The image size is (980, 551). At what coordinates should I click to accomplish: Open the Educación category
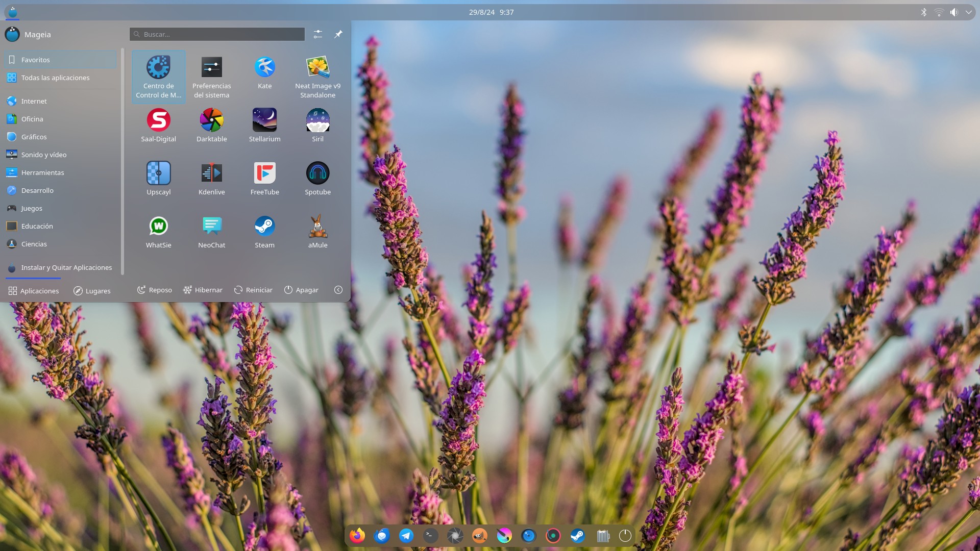point(60,226)
